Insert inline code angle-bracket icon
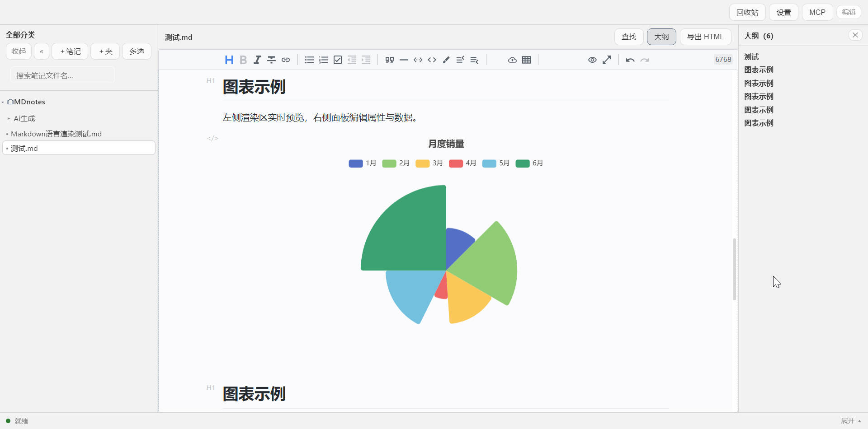The image size is (868, 429). 432,60
